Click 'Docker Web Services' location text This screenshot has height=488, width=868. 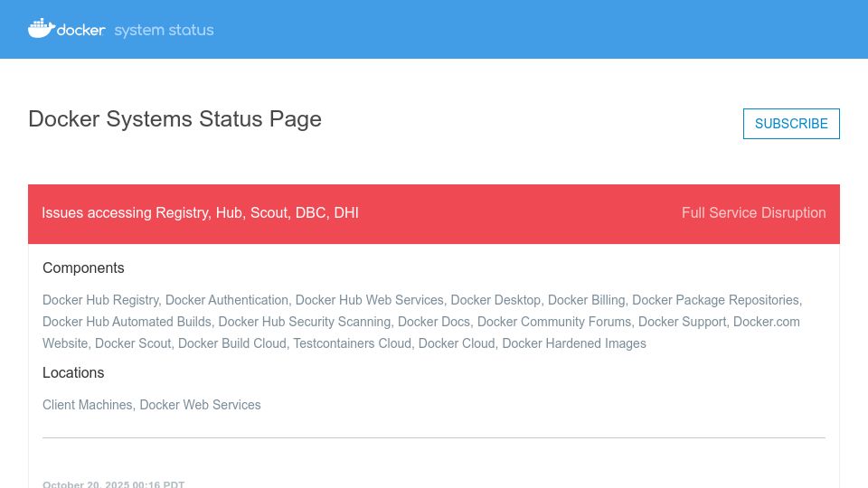[x=200, y=405]
